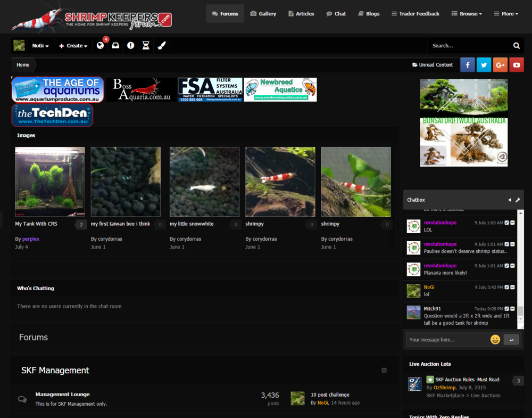Open the Boss Aquaria banner ad
Image resolution: width=532 pixels, height=418 pixels.
(x=142, y=89)
